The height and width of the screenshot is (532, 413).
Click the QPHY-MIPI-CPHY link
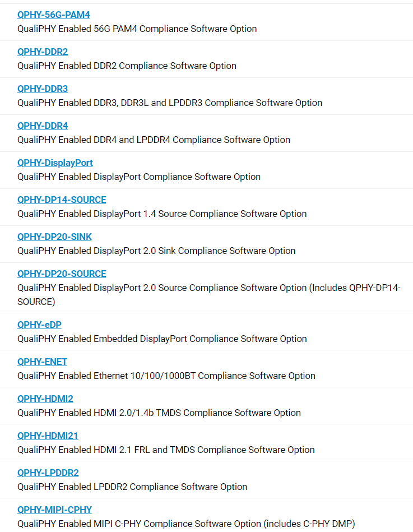[x=54, y=510]
